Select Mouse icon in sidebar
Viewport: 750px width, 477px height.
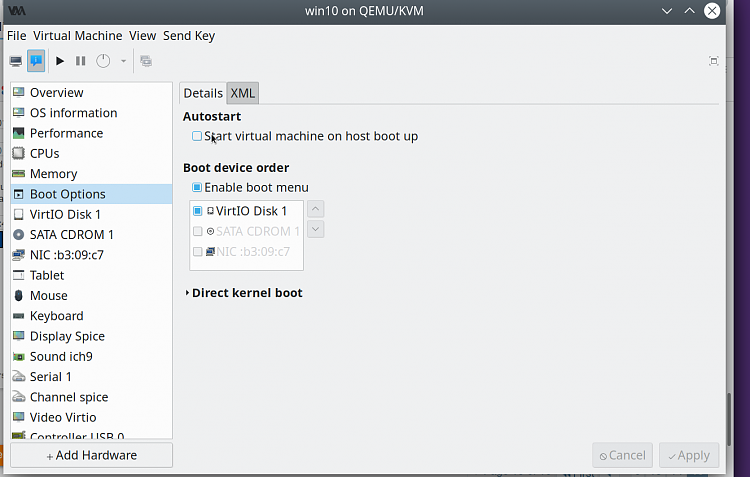pos(19,296)
